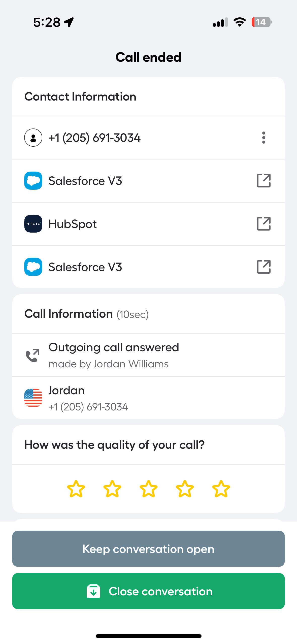Image resolution: width=297 pixels, height=644 pixels.
Task: Rate call quality two stars
Action: [x=112, y=489]
